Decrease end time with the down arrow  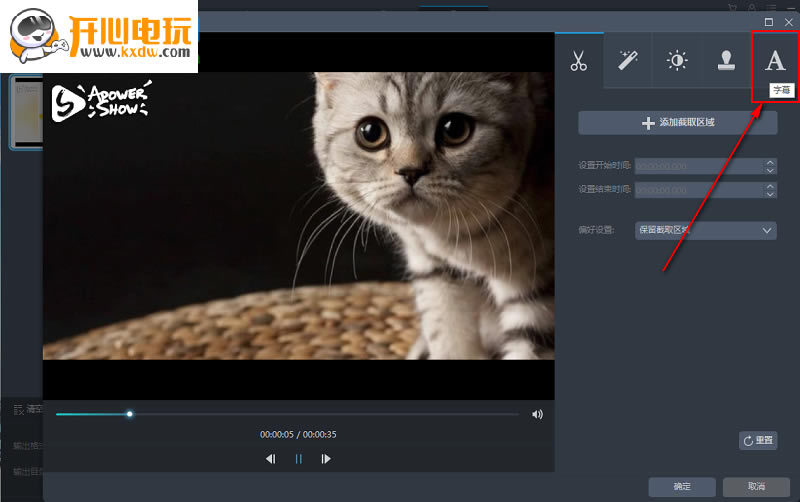tap(769, 193)
